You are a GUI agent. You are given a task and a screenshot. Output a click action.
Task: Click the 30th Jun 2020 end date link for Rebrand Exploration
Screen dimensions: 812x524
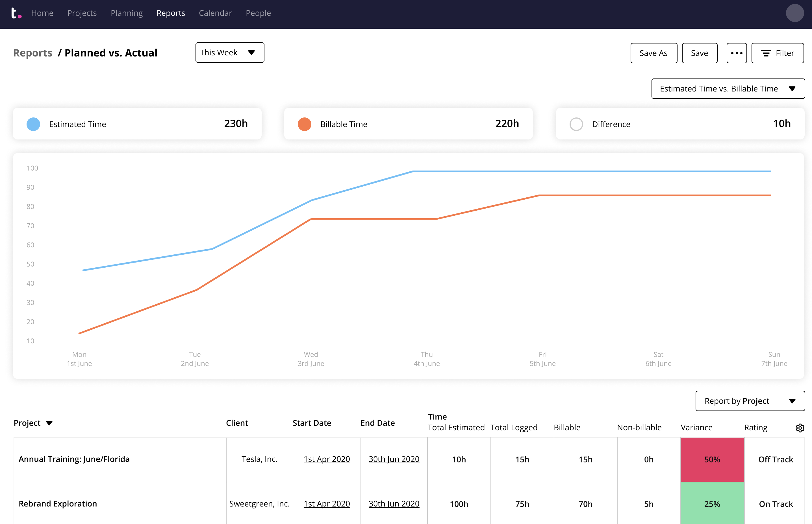pos(394,504)
